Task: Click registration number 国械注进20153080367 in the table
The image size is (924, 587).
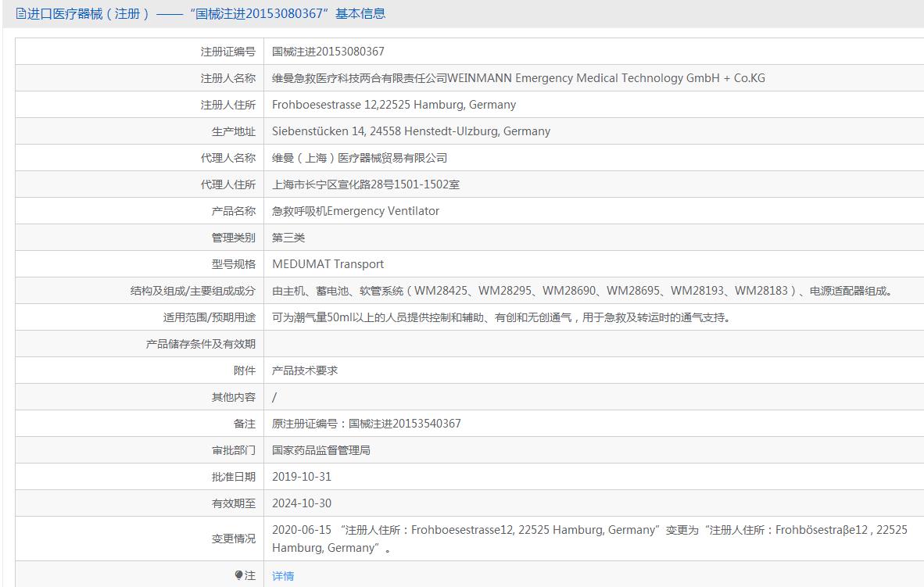Action: [x=328, y=52]
